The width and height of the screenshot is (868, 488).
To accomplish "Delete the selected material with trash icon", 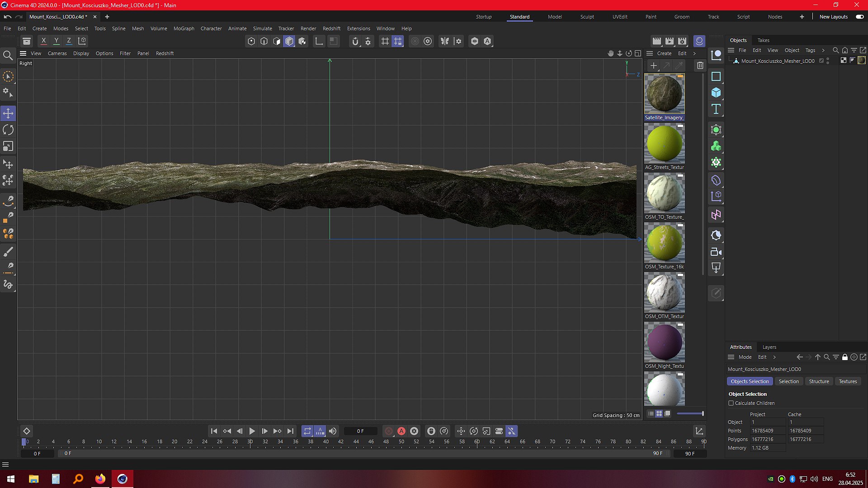I will coord(700,66).
